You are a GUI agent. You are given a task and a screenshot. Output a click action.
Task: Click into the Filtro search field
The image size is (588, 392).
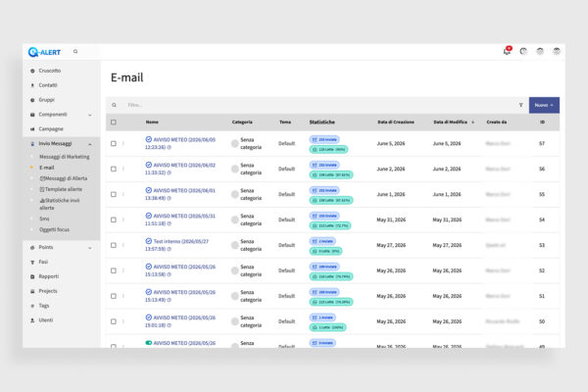point(320,105)
